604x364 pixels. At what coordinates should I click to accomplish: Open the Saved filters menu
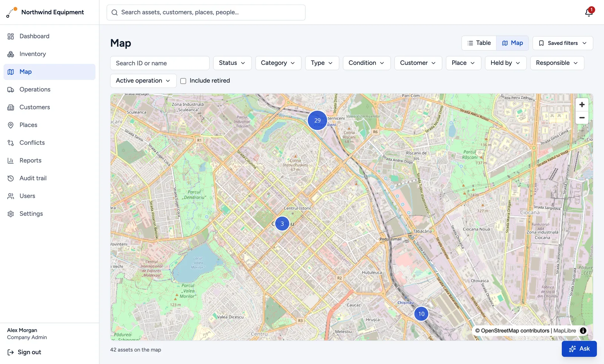tap(563, 43)
